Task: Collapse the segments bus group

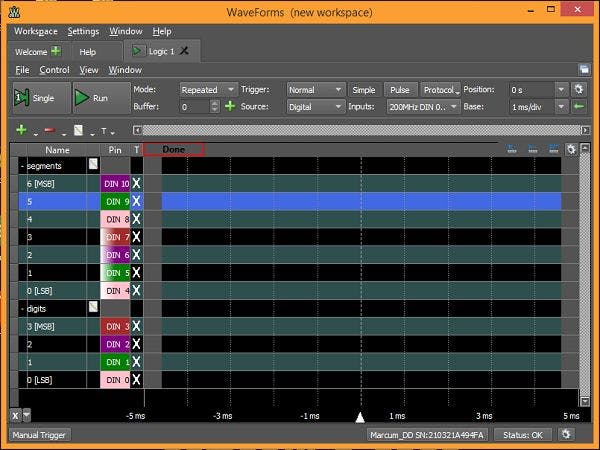Action: 22,166
